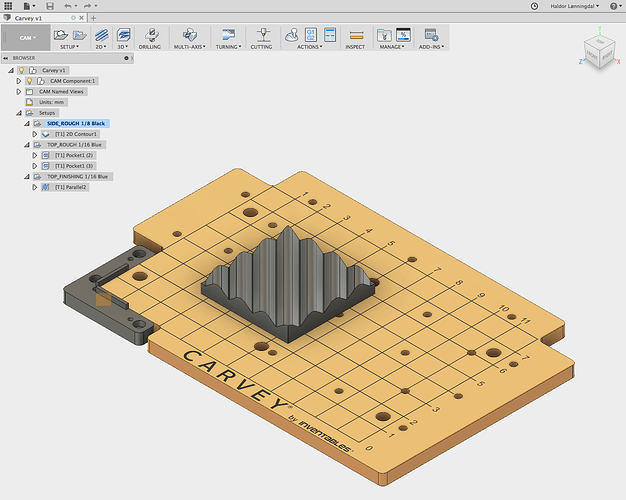Open the SETUP menu
The width and height of the screenshot is (626, 500).
point(69,47)
